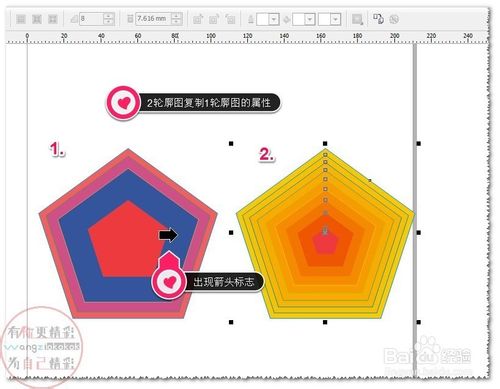Increase the contour steps with up arrow
The height and width of the screenshot is (389, 500).
[x=109, y=16]
